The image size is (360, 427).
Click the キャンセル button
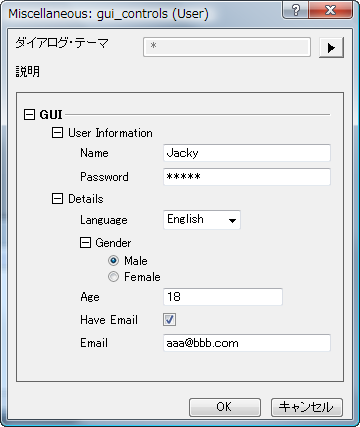307,407
